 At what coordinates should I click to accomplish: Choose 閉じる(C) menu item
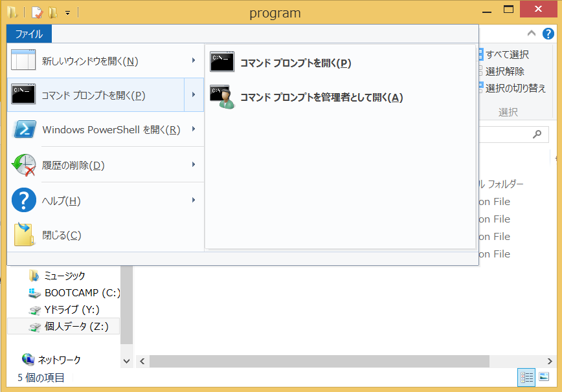point(105,235)
